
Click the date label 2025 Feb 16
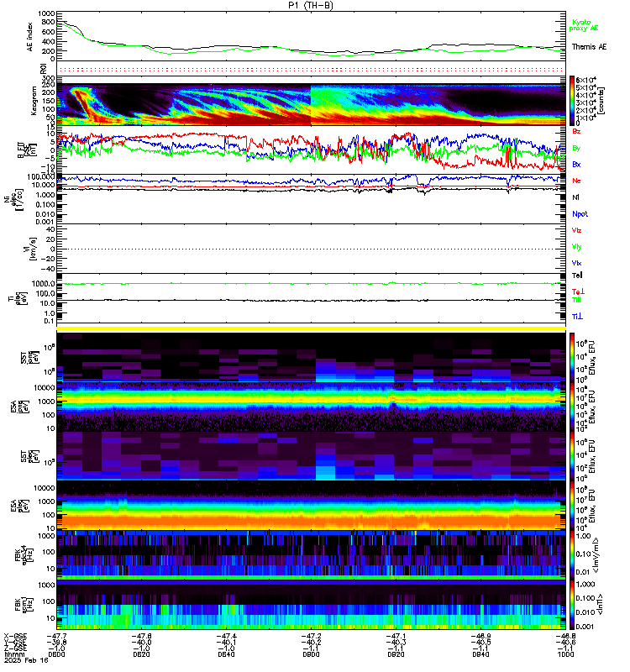[x=26, y=660]
